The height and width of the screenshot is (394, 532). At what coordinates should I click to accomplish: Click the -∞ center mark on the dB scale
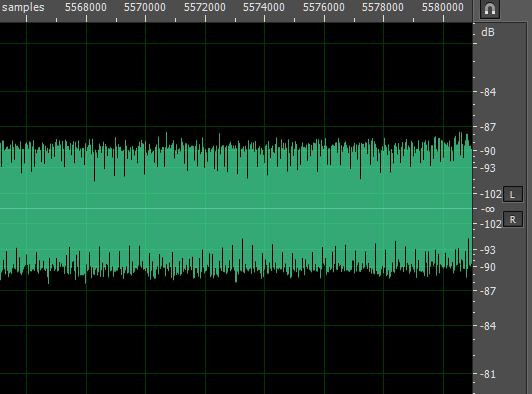coord(488,209)
